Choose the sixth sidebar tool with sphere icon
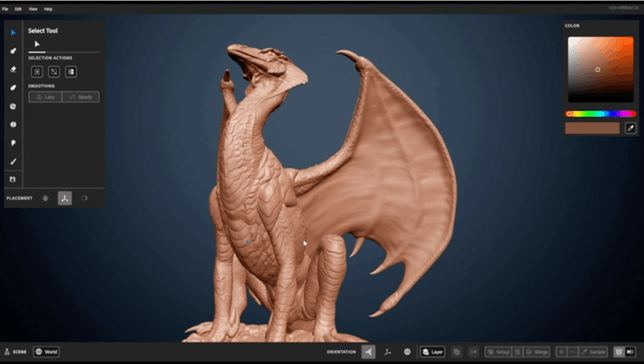Screen dimensions: 644x364 (x=13, y=125)
